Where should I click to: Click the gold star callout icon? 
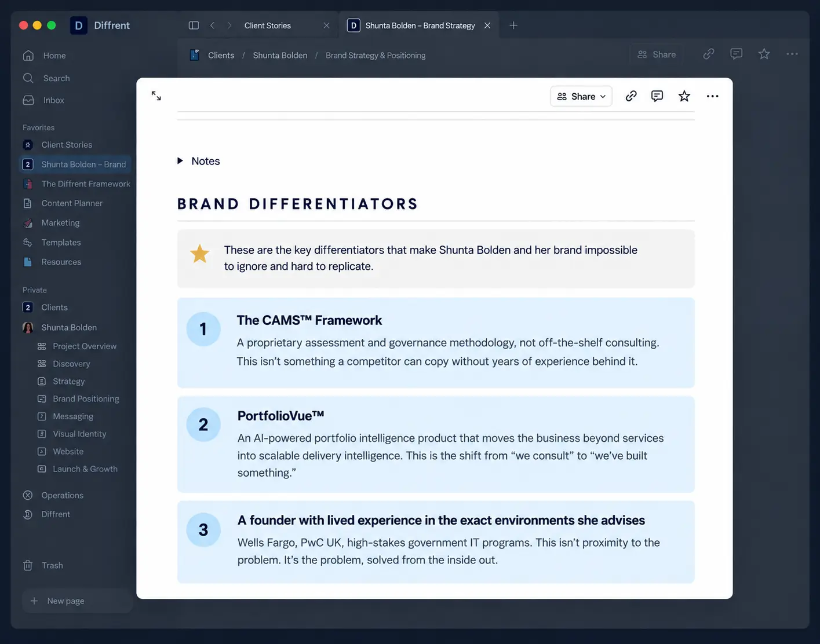pyautogui.click(x=200, y=254)
